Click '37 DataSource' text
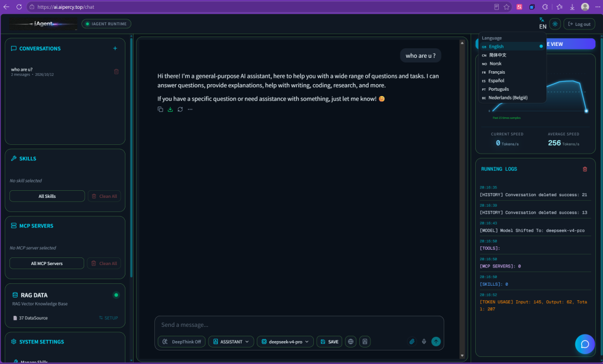 click(34, 318)
